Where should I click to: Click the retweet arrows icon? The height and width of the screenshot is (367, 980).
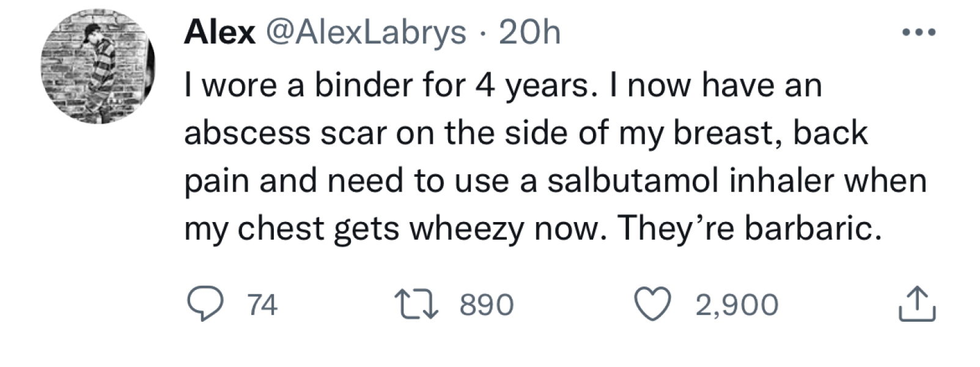[416, 305]
